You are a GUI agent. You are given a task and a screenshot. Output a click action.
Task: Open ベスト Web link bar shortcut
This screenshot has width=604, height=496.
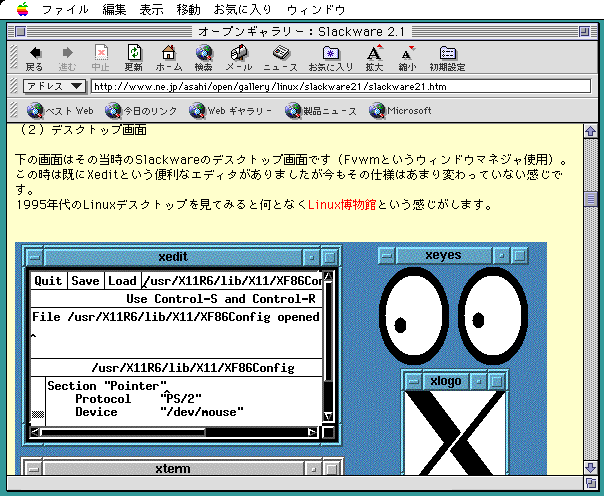coord(60,111)
